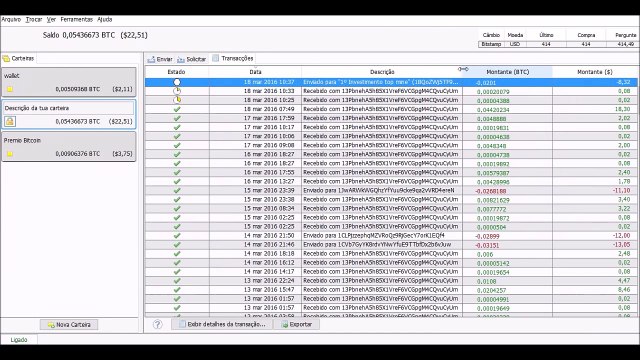640x360 pixels.
Task: Click the Carteiras wallet icon
Action: pyautogui.click(x=6, y=59)
